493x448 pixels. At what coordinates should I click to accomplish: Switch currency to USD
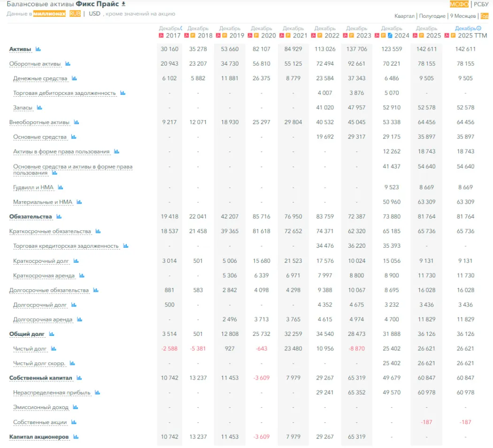click(x=94, y=14)
